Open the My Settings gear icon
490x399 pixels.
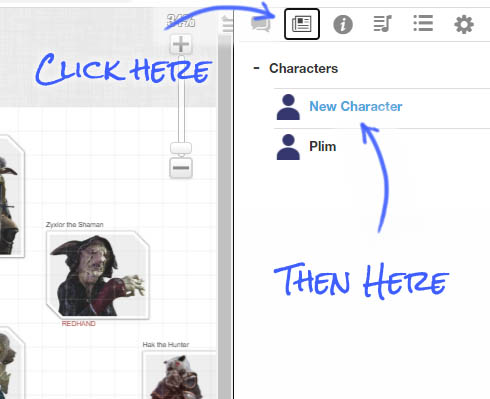point(464,24)
